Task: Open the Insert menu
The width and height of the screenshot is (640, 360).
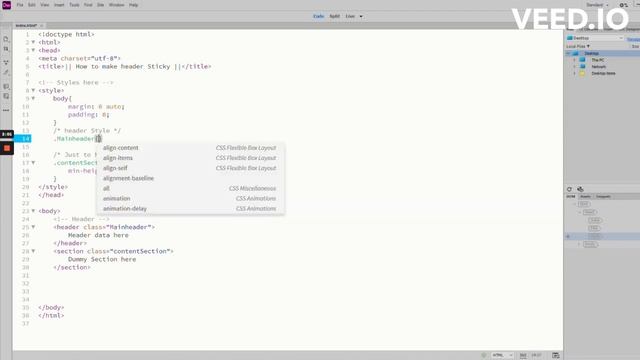Action: 59,5
